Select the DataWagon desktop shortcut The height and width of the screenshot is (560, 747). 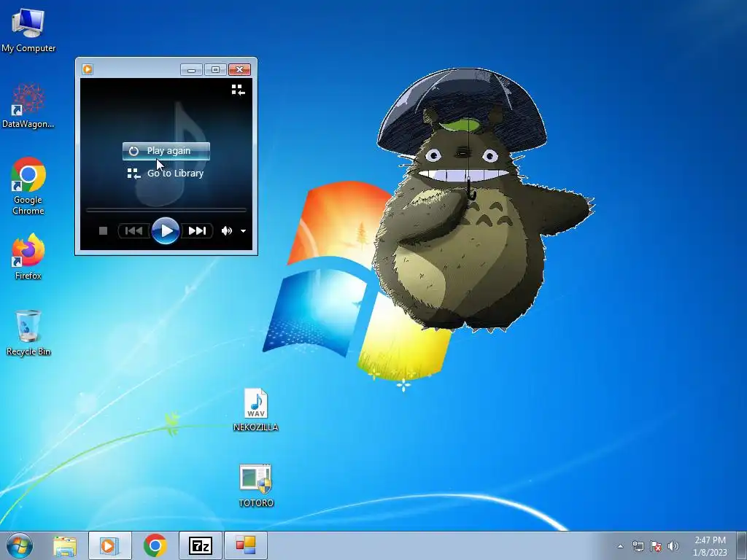click(x=28, y=106)
